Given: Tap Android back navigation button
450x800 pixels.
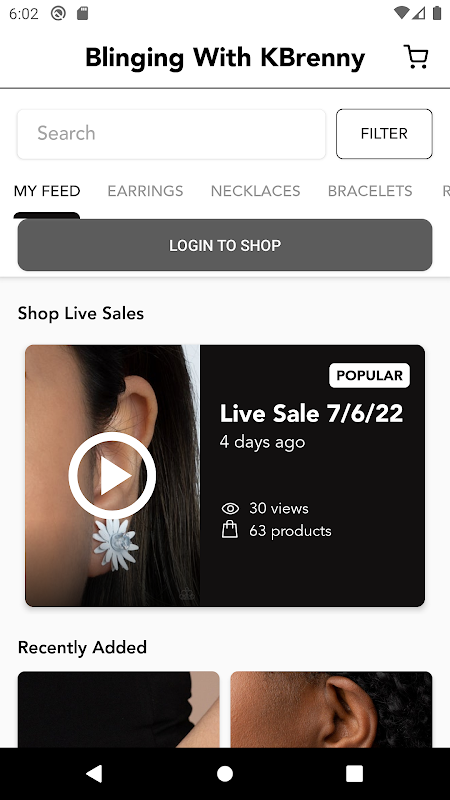Looking at the screenshot, I should coord(94,773).
